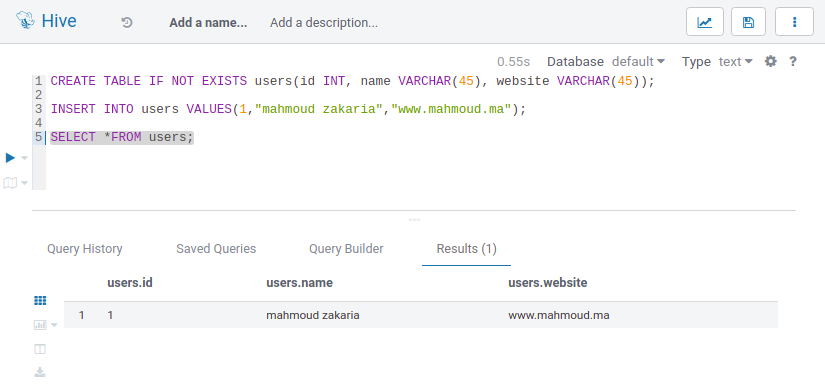Save the query with floppy disk icon
This screenshot has height=391, width=825.
click(x=748, y=22)
